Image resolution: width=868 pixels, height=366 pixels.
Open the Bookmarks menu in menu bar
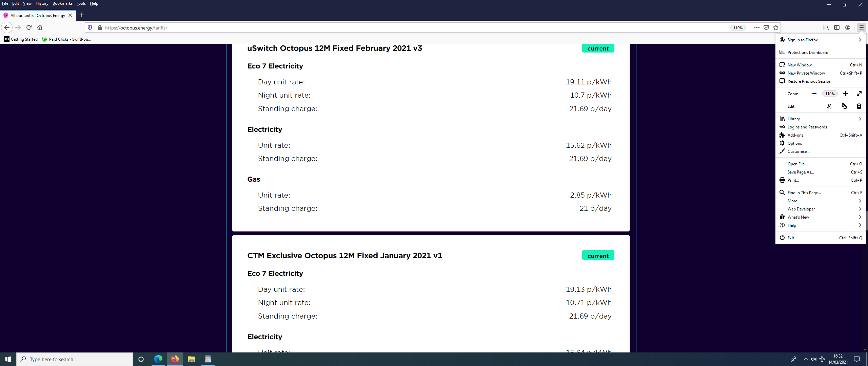click(x=62, y=3)
